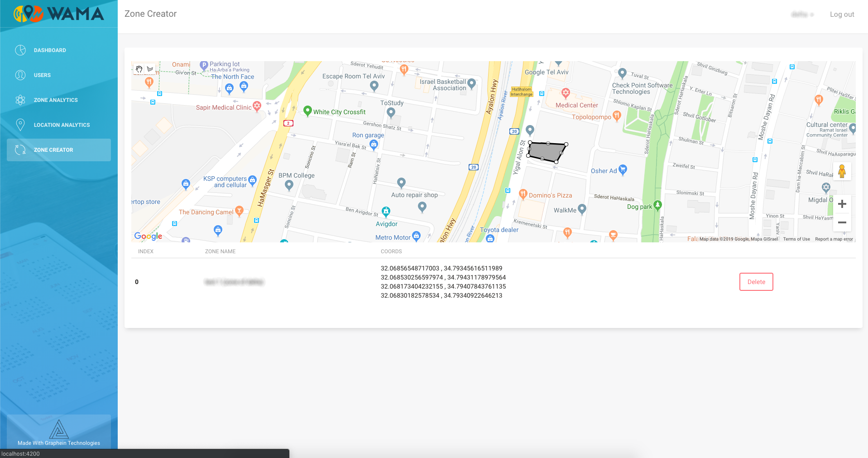This screenshot has width=868, height=458.
Task: Go to Zone Analytics page
Action: click(x=59, y=100)
